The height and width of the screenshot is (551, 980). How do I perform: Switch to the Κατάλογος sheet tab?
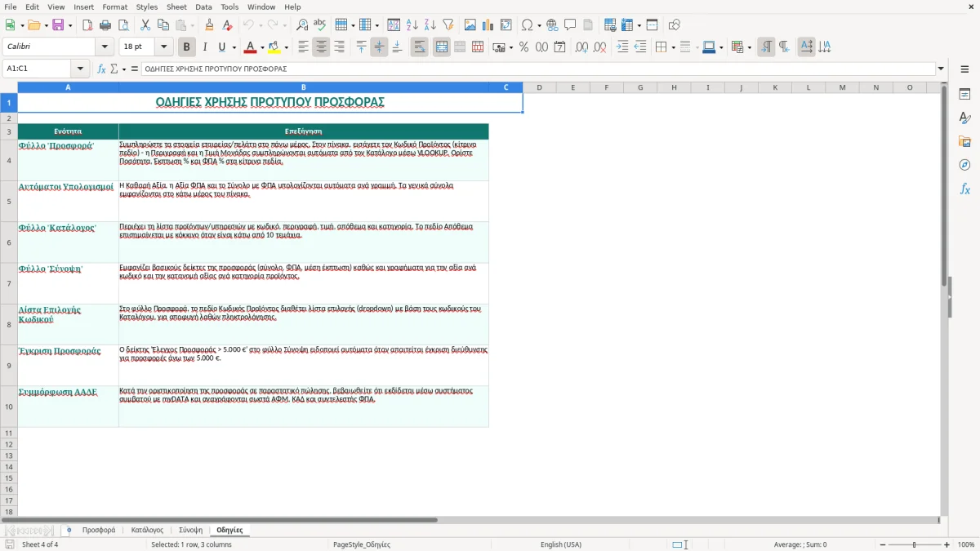click(147, 530)
